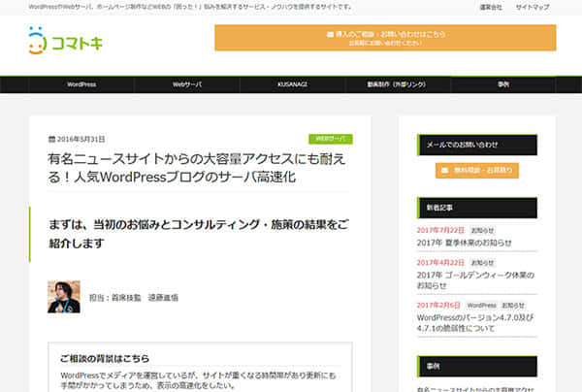Image resolution: width=582 pixels, height=392 pixels.
Task: Click the envelope icon in the orange header banner
Action: tap(330, 35)
